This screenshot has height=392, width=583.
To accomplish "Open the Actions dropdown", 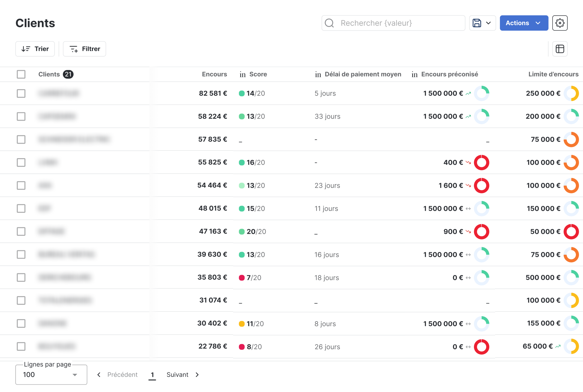I will (x=524, y=23).
